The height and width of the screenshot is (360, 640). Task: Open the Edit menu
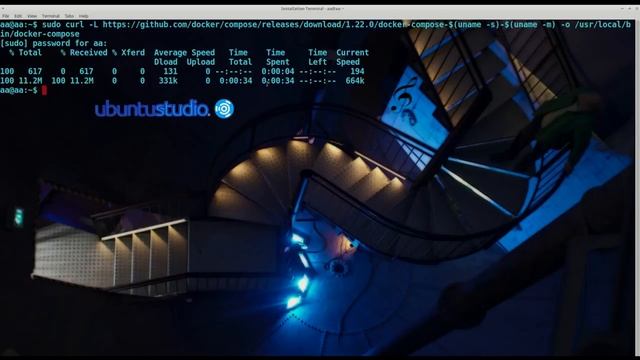point(18,16)
